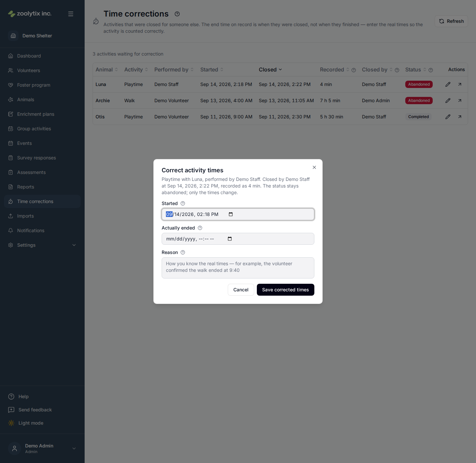
Task: Click the Dashboard home icon
Action: (11, 56)
